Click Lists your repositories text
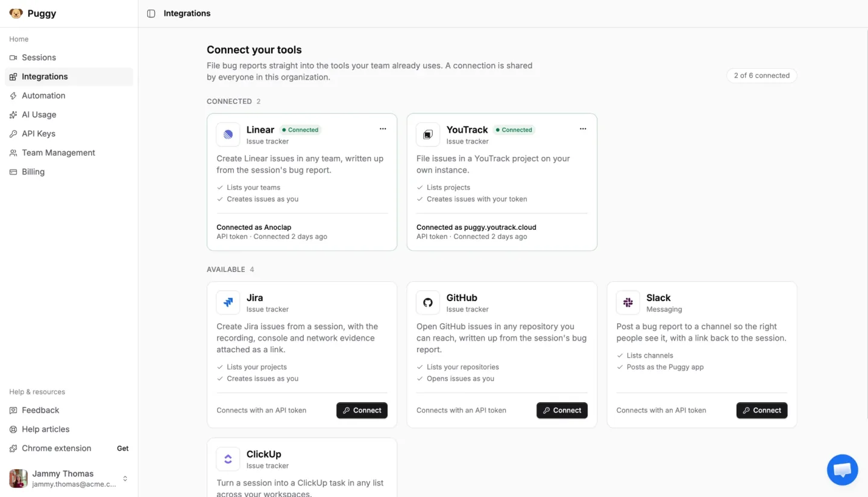Screen dimensions: 868x497 point(463,367)
